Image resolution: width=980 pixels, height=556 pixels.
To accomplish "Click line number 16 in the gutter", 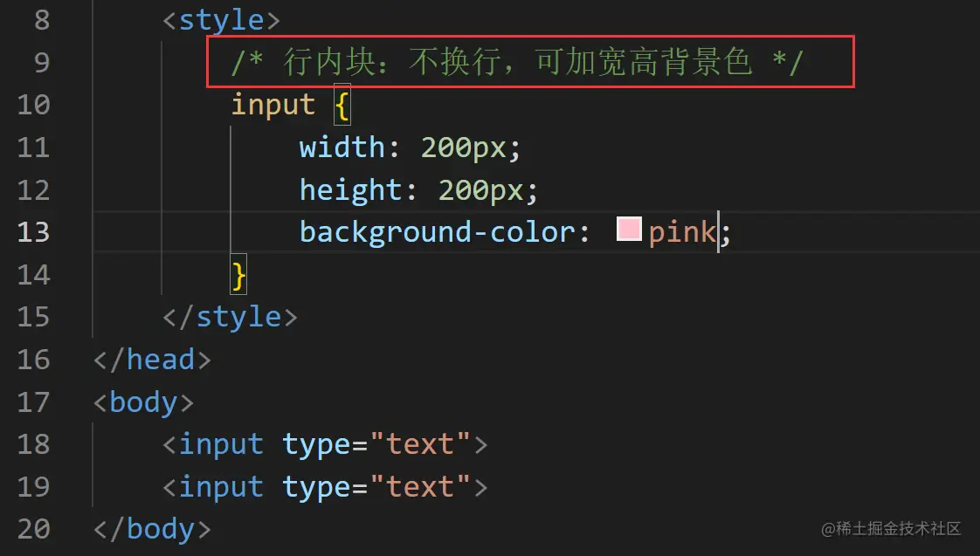I will [x=33, y=360].
